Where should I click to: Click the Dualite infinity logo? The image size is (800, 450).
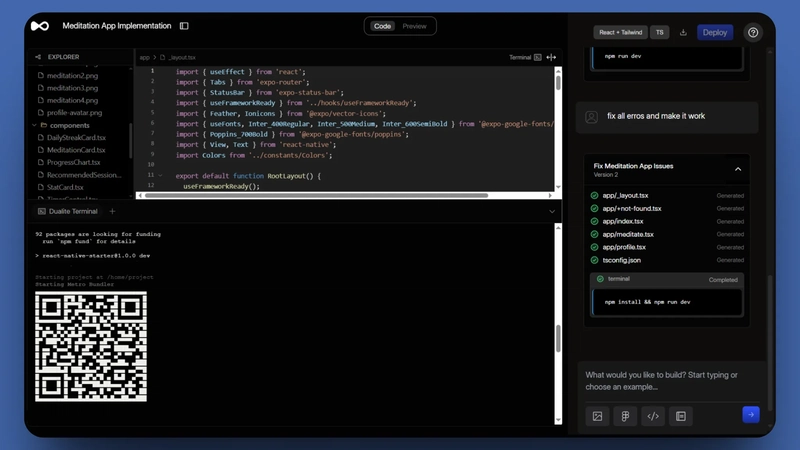pos(40,26)
